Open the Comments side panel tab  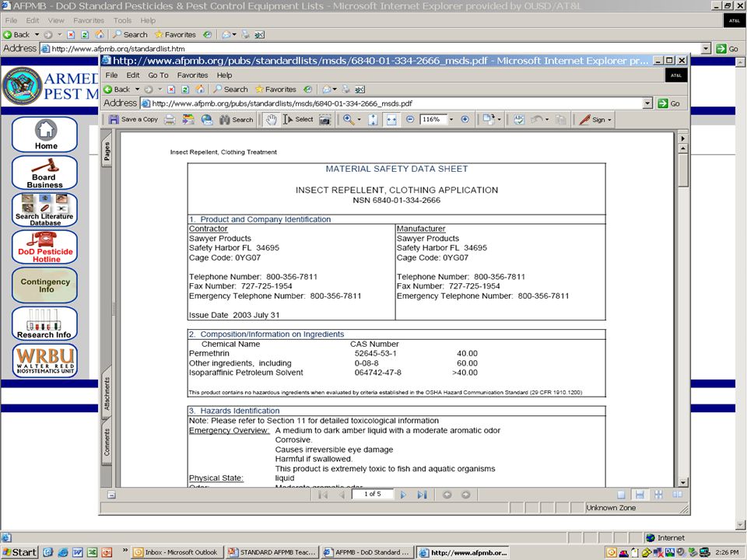click(107, 442)
